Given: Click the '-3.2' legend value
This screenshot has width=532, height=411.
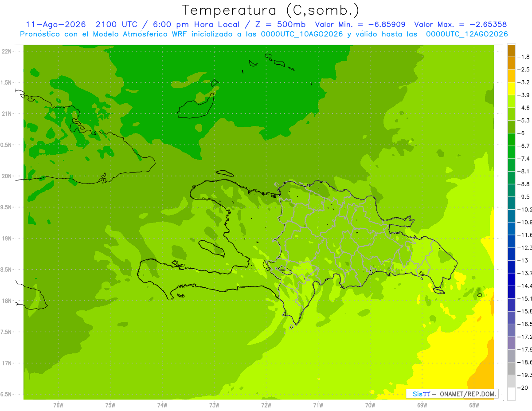Looking at the screenshot, I should (x=524, y=82).
